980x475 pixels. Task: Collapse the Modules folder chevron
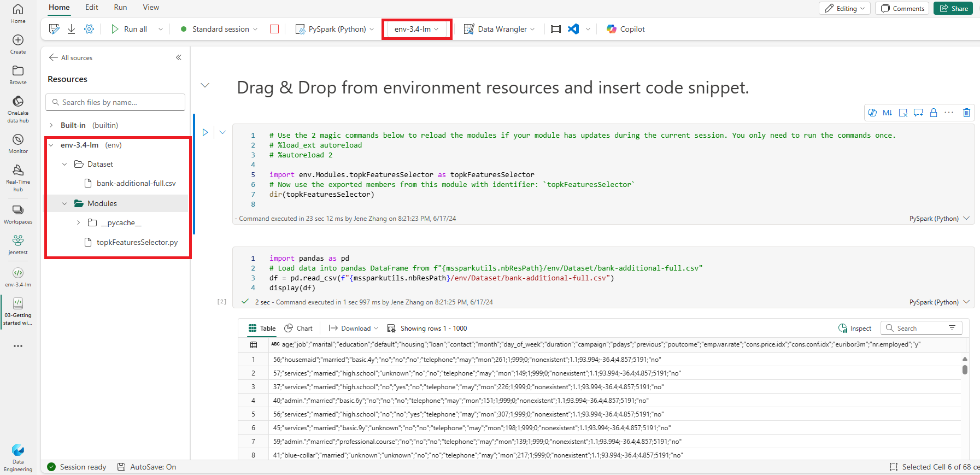click(64, 203)
